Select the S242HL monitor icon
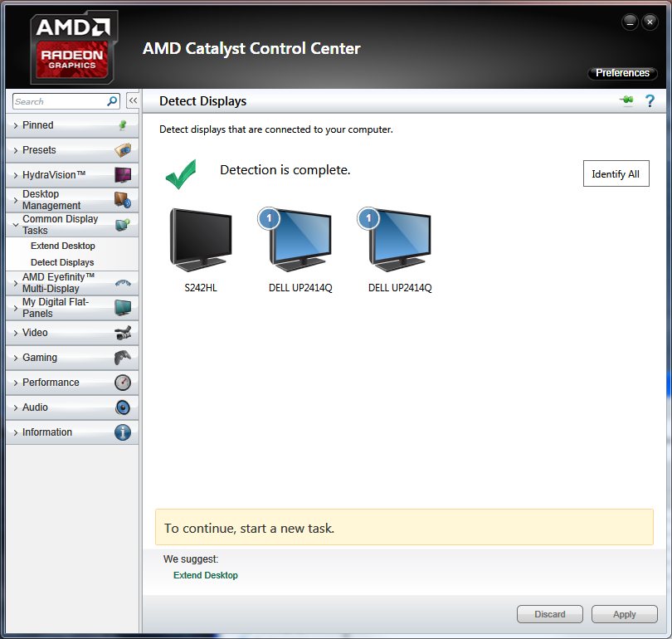Image resolution: width=672 pixels, height=639 pixels. point(201,240)
